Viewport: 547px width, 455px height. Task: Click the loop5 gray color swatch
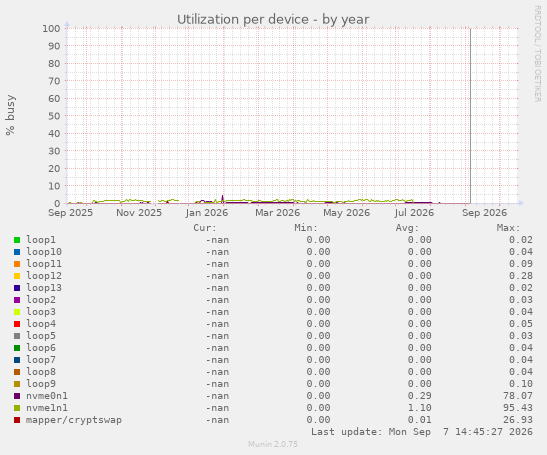(17, 336)
